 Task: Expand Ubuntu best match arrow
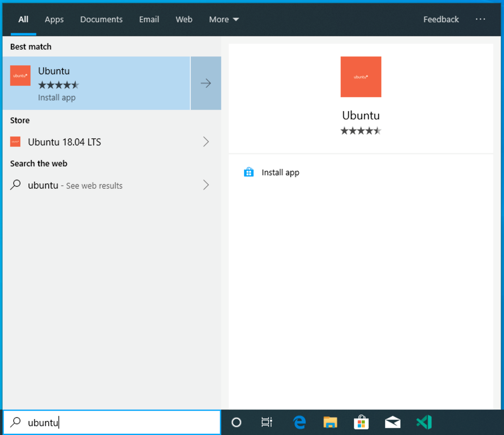pyautogui.click(x=206, y=83)
